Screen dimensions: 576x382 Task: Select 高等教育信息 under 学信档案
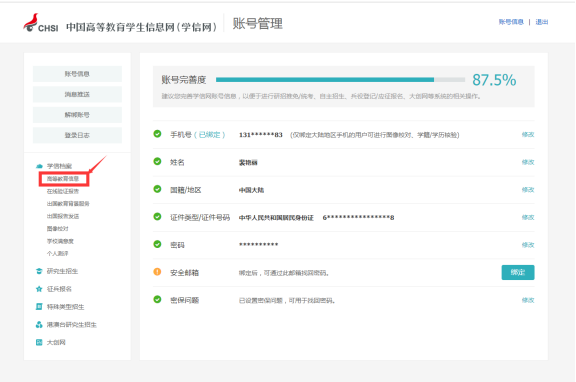63,179
